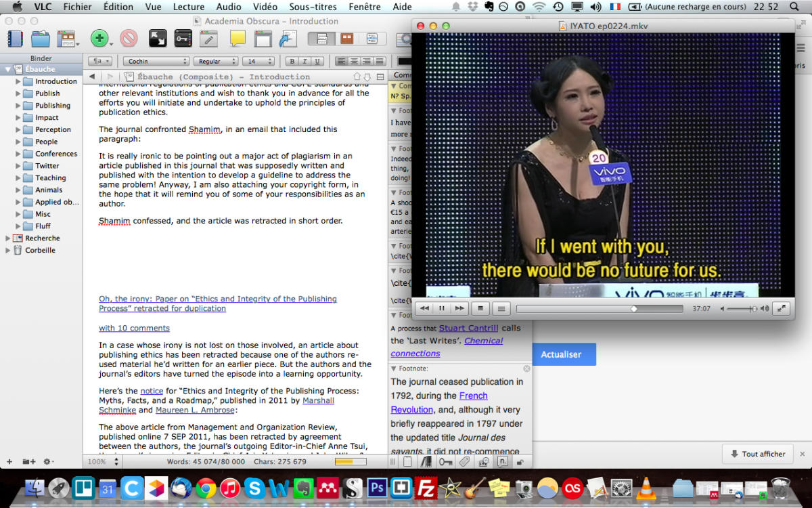Click the VLC playback position slider

pyautogui.click(x=599, y=308)
